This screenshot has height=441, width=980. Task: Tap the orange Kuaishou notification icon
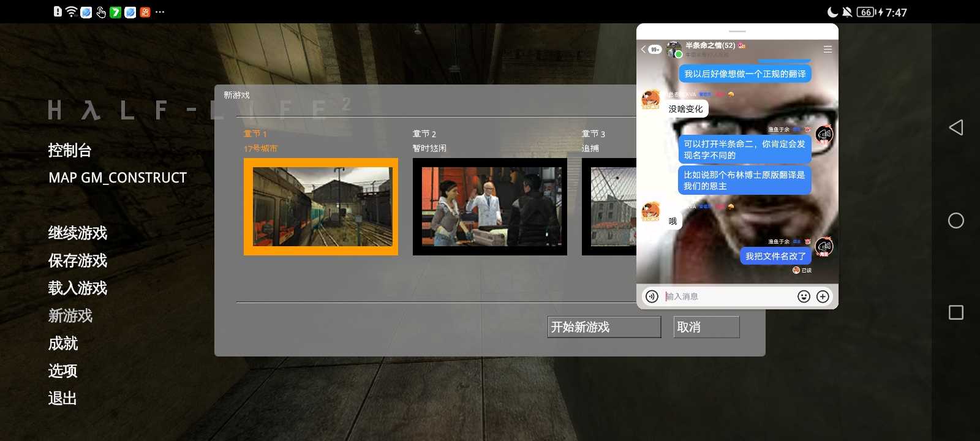point(145,12)
